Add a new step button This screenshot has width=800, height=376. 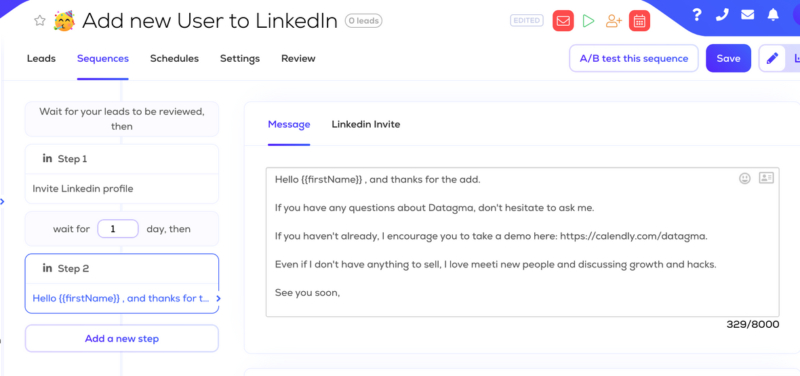(x=122, y=338)
